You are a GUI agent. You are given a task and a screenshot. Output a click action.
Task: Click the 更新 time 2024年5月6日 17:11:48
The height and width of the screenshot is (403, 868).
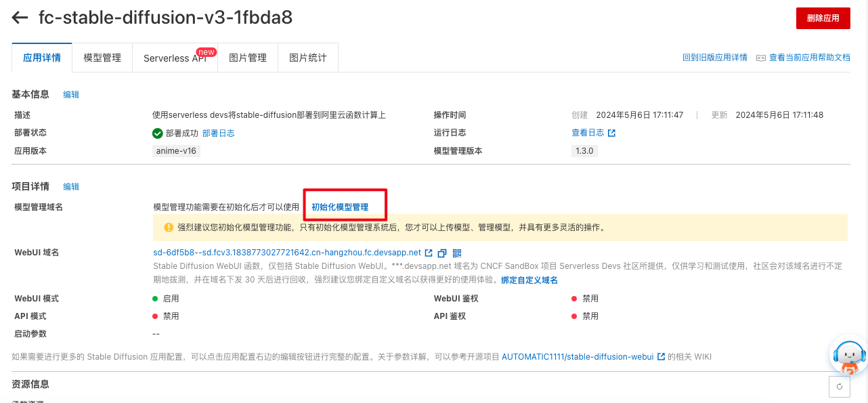click(779, 115)
